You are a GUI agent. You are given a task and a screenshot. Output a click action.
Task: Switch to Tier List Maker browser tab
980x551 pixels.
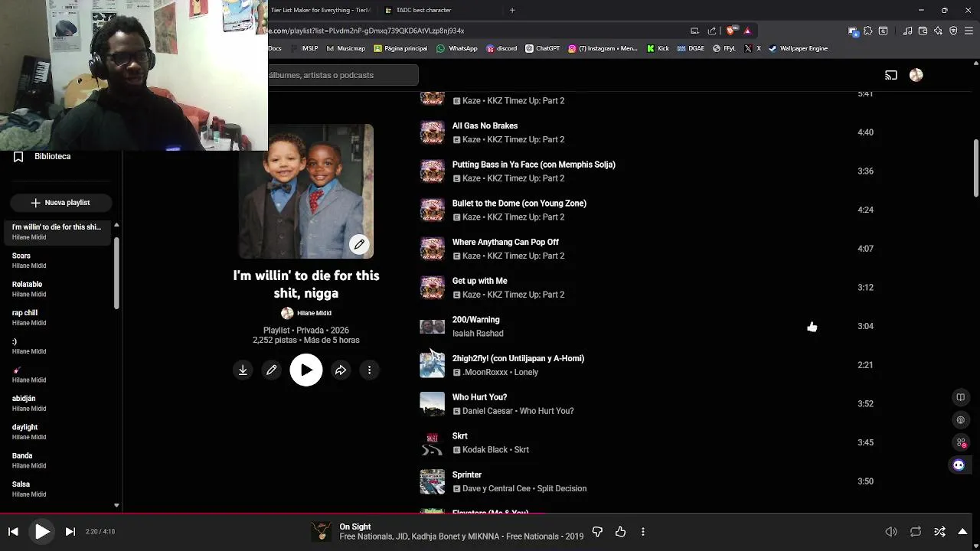pyautogui.click(x=320, y=10)
